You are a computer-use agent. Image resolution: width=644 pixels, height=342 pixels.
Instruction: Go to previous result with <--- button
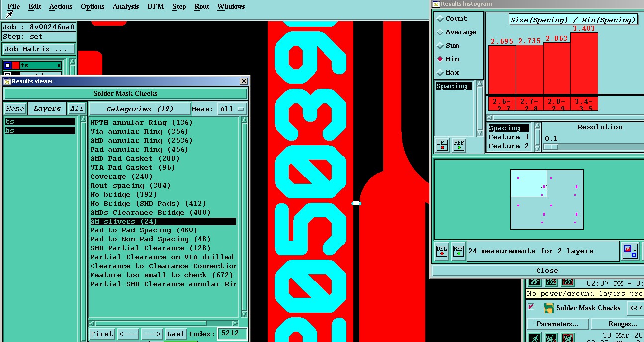[x=128, y=334]
